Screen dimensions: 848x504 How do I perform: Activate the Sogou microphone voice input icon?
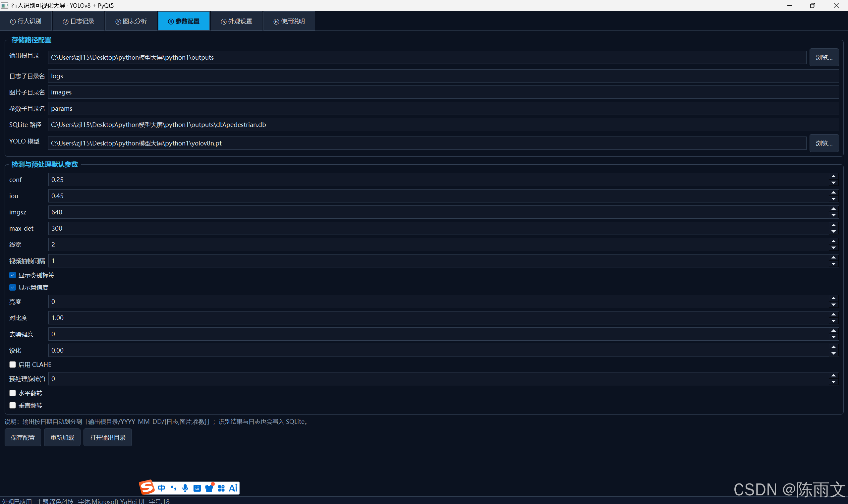pyautogui.click(x=185, y=488)
